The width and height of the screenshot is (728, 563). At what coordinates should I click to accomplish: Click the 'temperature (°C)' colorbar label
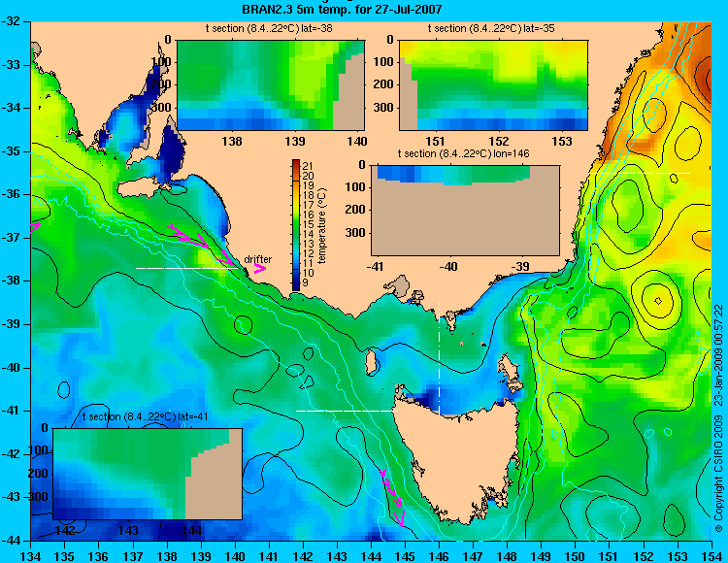(x=323, y=225)
